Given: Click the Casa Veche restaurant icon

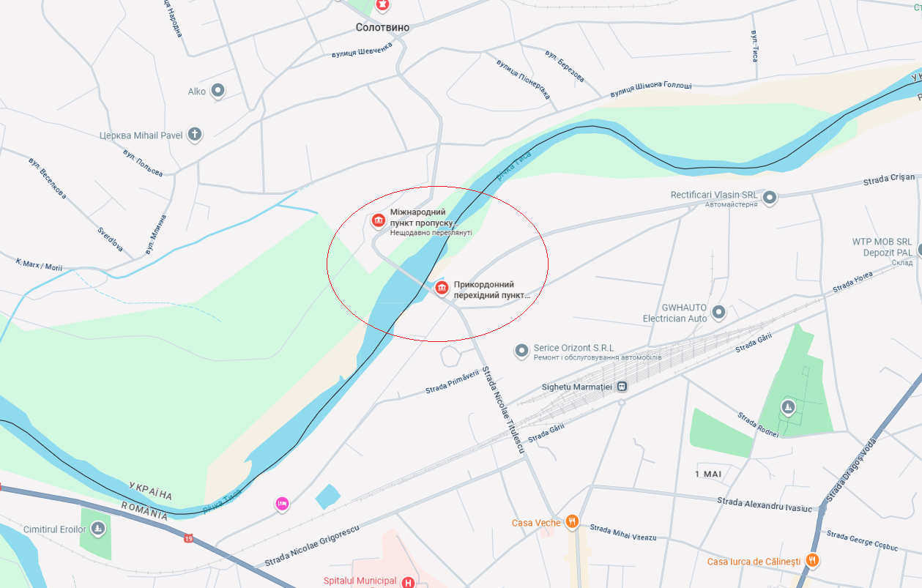Looking at the screenshot, I should pyautogui.click(x=572, y=522).
